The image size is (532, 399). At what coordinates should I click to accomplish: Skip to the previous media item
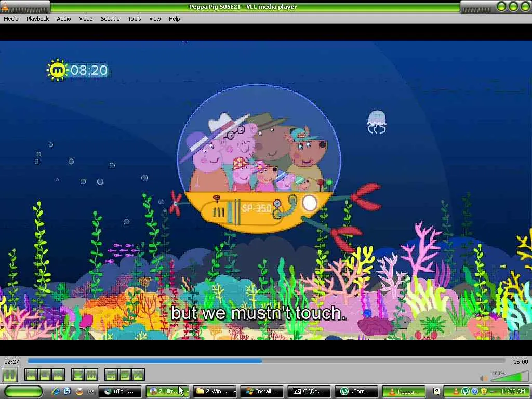pos(31,375)
